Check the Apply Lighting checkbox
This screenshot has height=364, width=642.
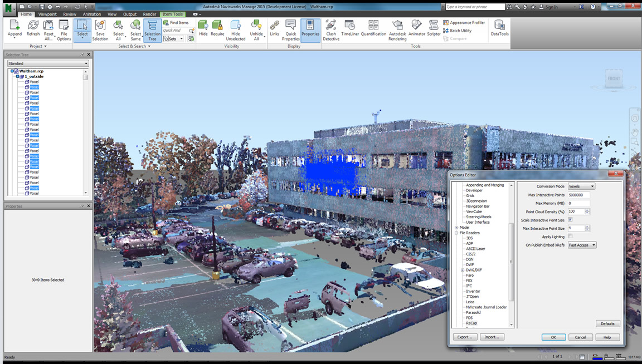point(570,237)
